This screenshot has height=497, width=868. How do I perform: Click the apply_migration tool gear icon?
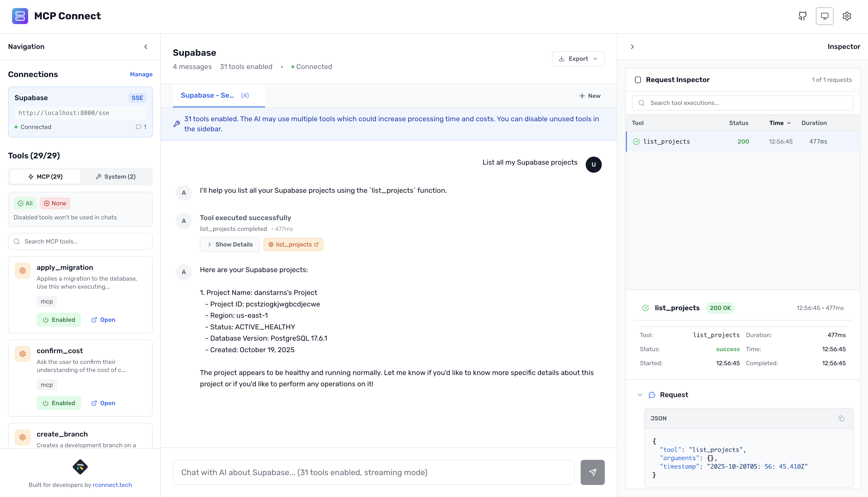(22, 270)
